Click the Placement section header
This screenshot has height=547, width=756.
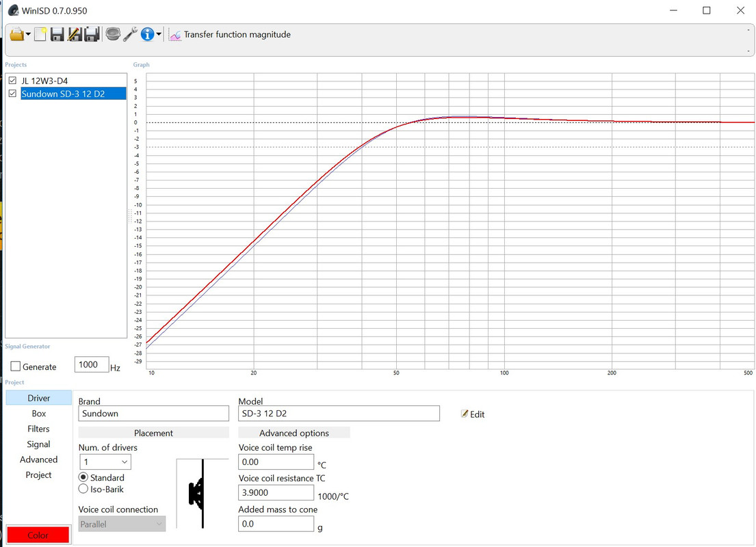153,433
